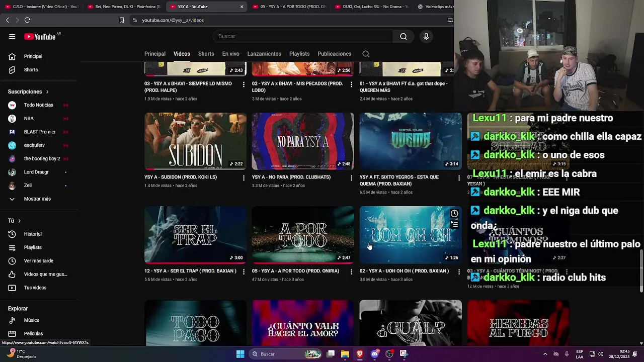Open the YouTube hamburger guide menu
The image size is (644, 362).
pyautogui.click(x=12, y=36)
